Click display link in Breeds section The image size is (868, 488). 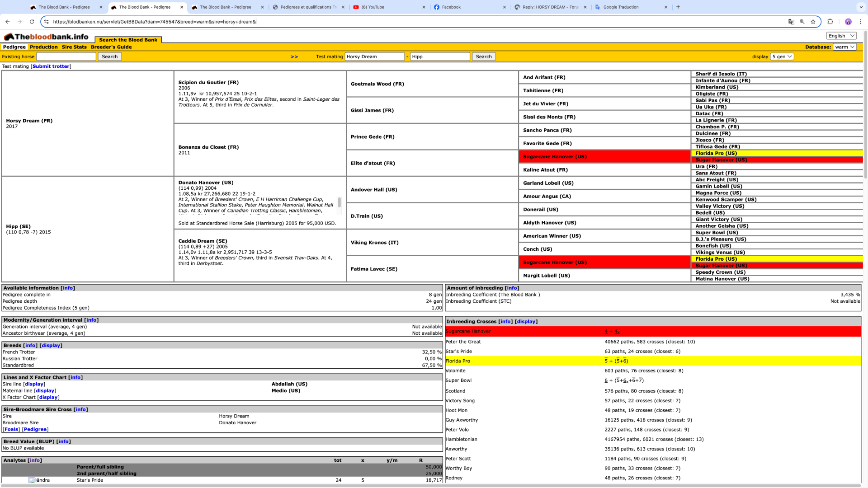tap(51, 346)
